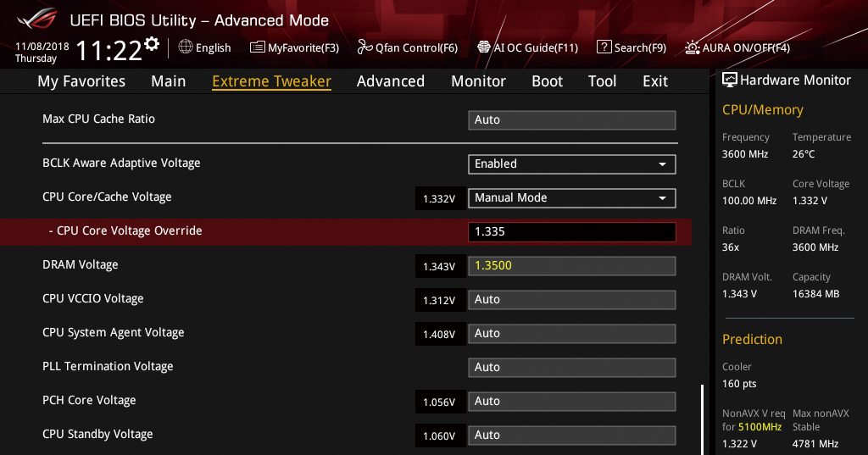The height and width of the screenshot is (455, 868).
Task: Open the clock settings gear icon
Action: 152,44
